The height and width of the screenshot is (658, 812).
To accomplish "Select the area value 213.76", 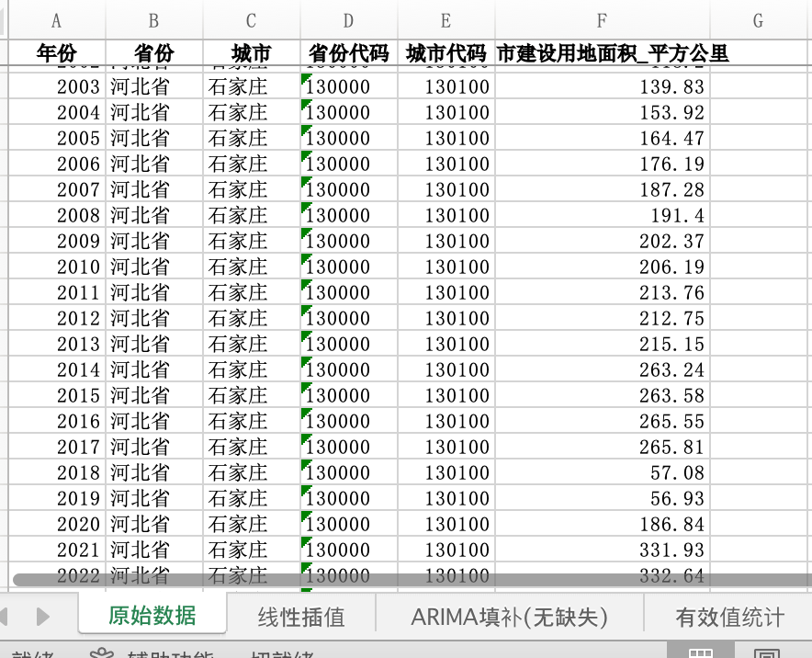I will tap(603, 293).
